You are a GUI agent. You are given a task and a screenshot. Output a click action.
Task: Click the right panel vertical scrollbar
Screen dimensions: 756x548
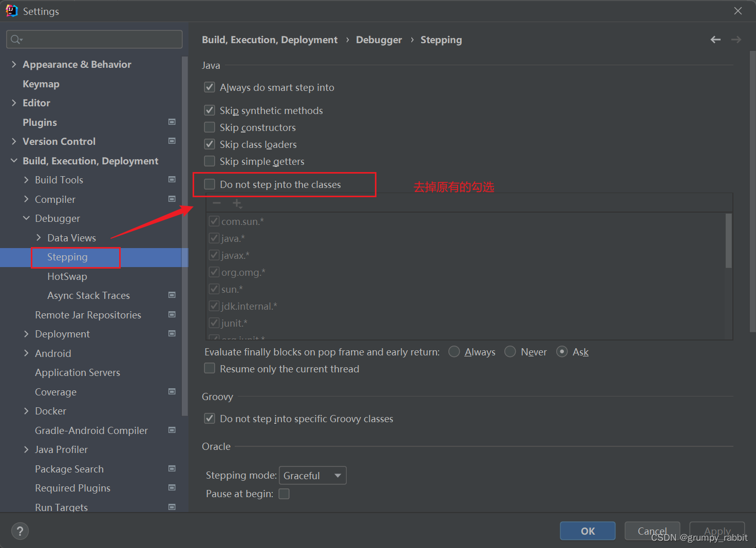pyautogui.click(x=753, y=191)
